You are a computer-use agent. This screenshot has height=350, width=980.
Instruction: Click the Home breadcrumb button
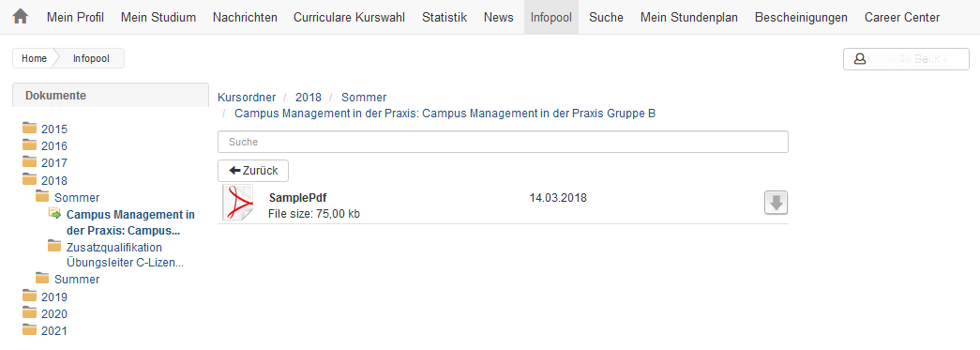(34, 58)
